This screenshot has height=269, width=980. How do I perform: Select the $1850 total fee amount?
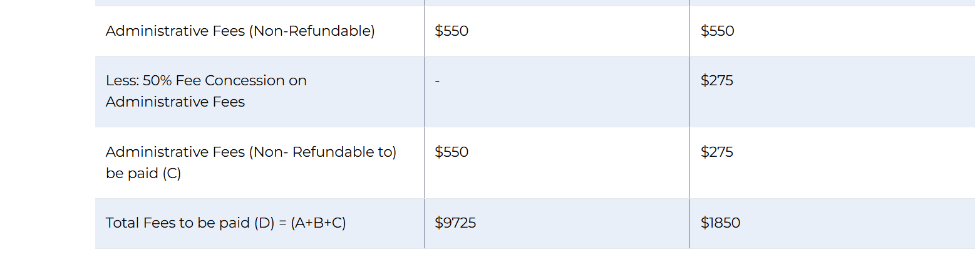(x=720, y=223)
